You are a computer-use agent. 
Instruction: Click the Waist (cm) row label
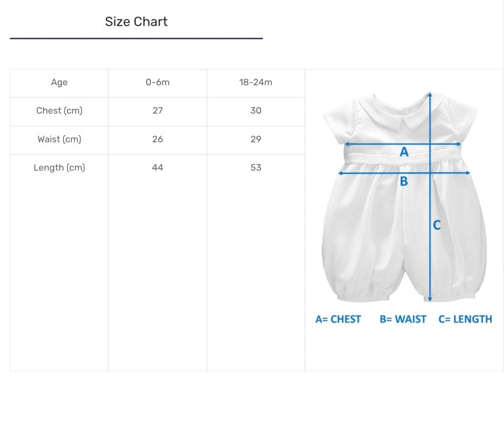coord(59,139)
